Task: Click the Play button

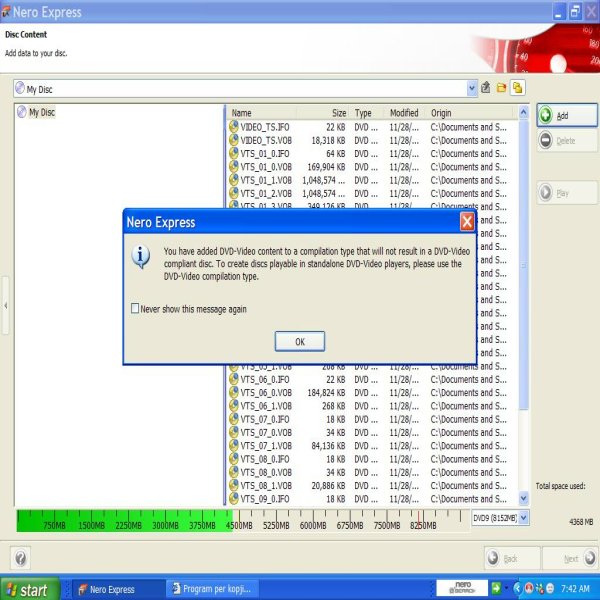Action: click(x=567, y=193)
